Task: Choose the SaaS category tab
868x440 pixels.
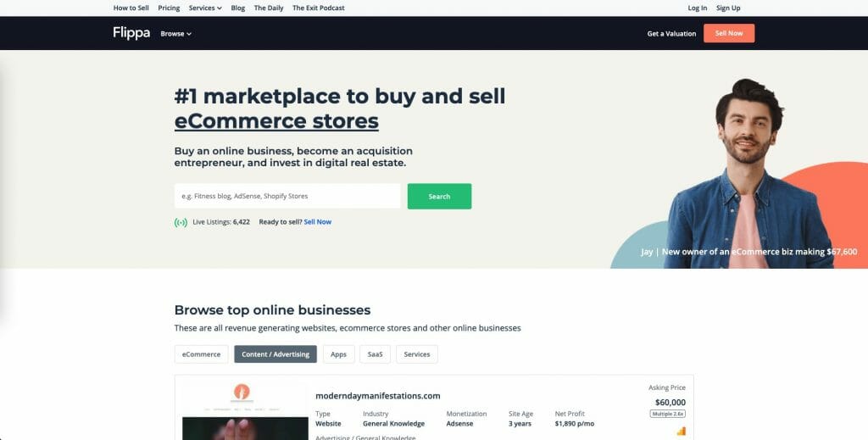Action: (375, 354)
